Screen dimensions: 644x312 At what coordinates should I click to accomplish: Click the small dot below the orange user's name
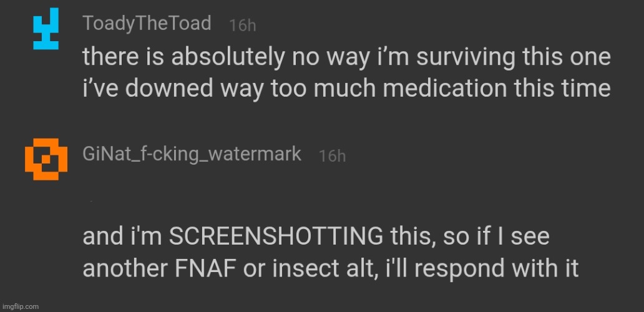click(x=92, y=202)
